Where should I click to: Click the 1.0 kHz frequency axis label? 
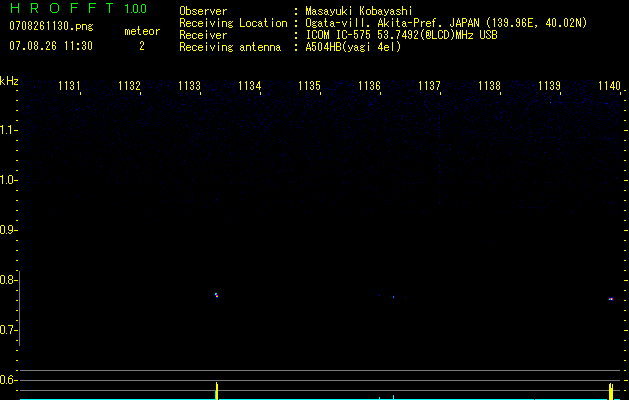pyautogui.click(x=9, y=180)
